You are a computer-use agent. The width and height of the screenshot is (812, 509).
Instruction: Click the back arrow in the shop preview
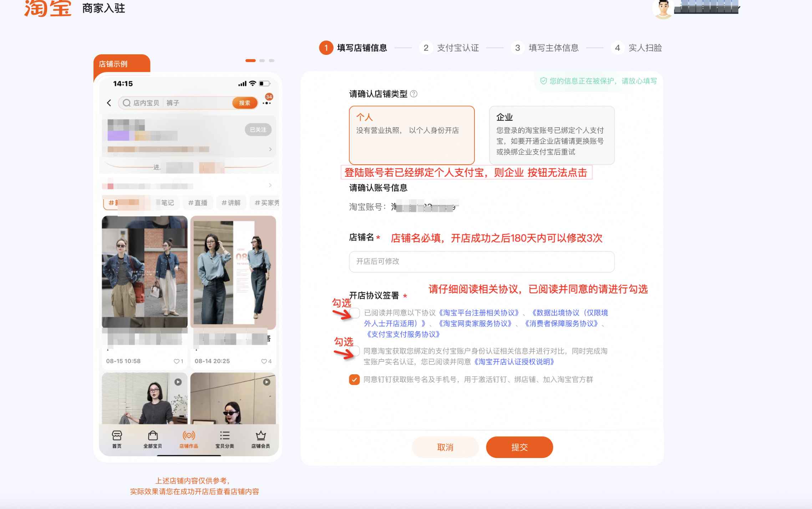(109, 103)
